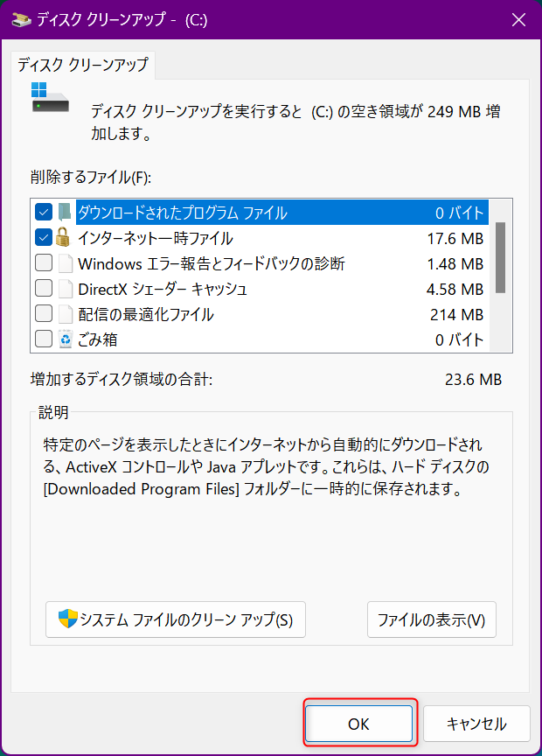This screenshot has height=756, width=542.
Task: Uncheck the インターネット一時ファイル checkbox
Action: (44, 237)
